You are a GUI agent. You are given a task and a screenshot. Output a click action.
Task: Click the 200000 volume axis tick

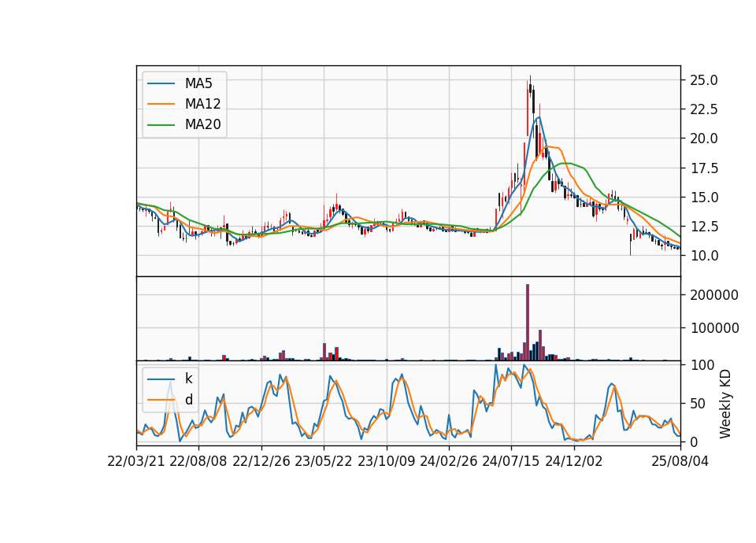point(714,295)
